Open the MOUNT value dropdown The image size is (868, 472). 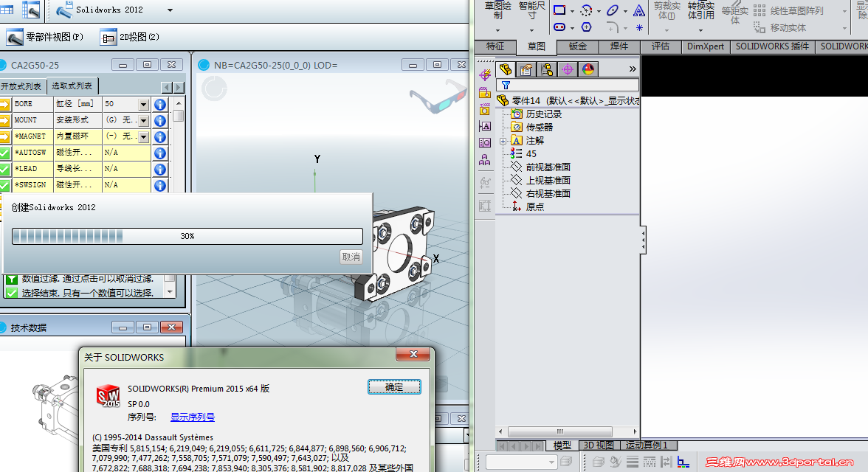click(x=144, y=120)
